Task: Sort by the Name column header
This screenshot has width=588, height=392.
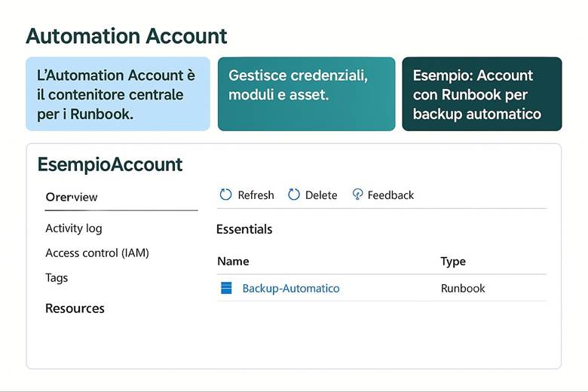Action: [233, 262]
